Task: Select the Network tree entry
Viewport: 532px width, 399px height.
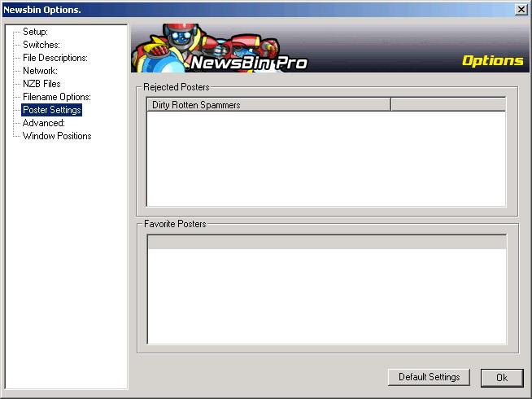Action: tap(39, 71)
